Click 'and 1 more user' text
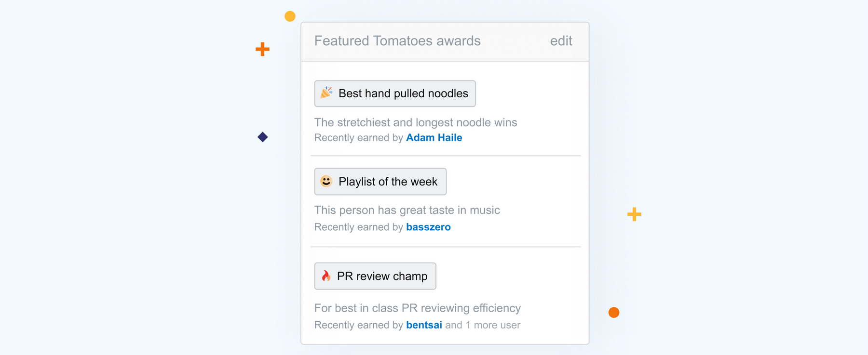Viewport: 868px width, 355px height. (483, 325)
